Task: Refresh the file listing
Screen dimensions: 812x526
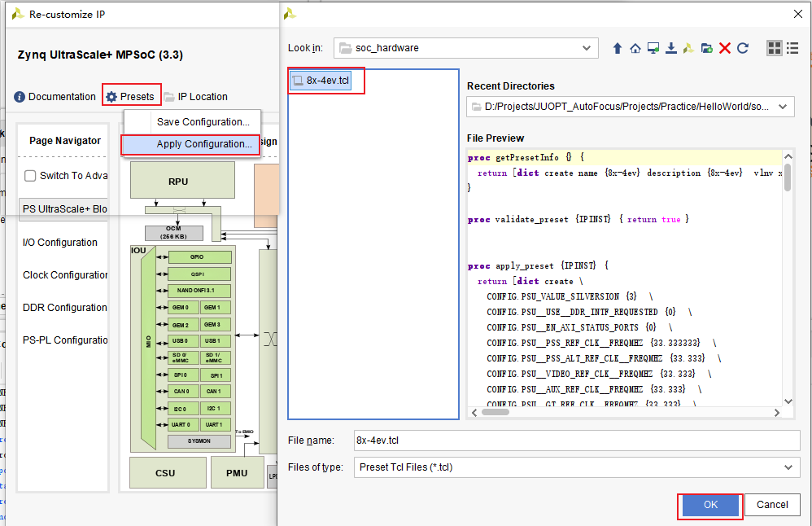Action: click(743, 48)
